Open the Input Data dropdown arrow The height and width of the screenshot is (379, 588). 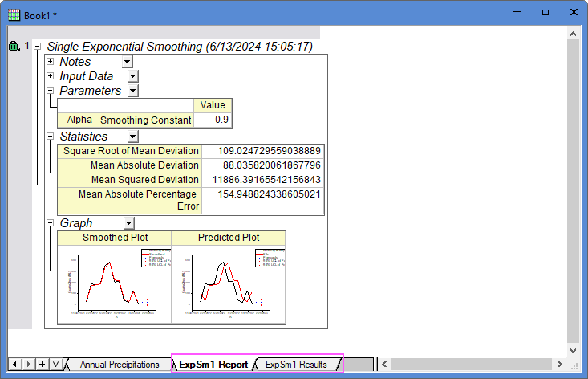(132, 76)
